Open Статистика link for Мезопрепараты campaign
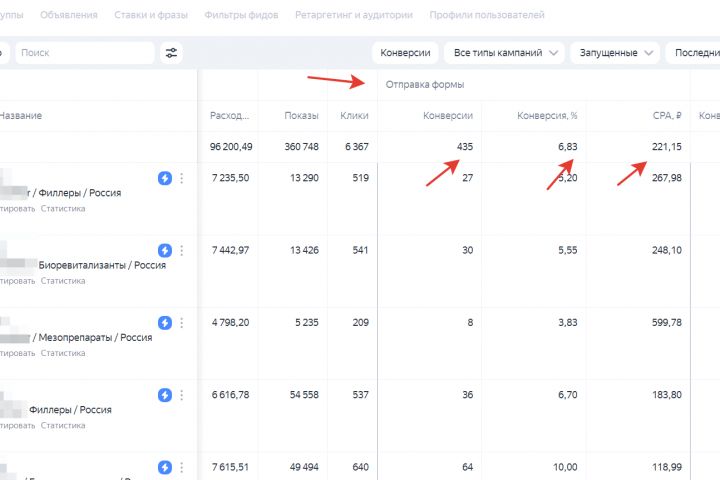Viewport: 720px width, 480px height. (x=63, y=353)
